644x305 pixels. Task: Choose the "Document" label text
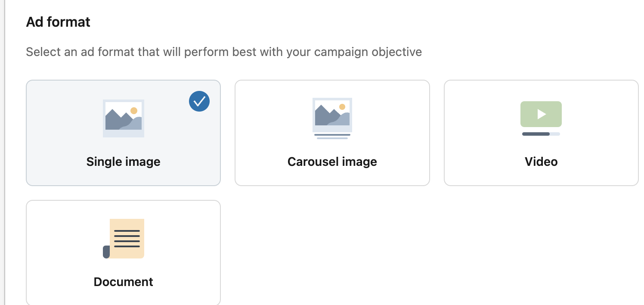(123, 282)
